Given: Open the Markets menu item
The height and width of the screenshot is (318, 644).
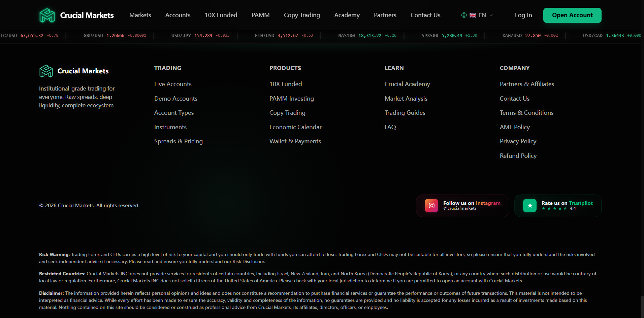Looking at the screenshot, I should [140, 15].
